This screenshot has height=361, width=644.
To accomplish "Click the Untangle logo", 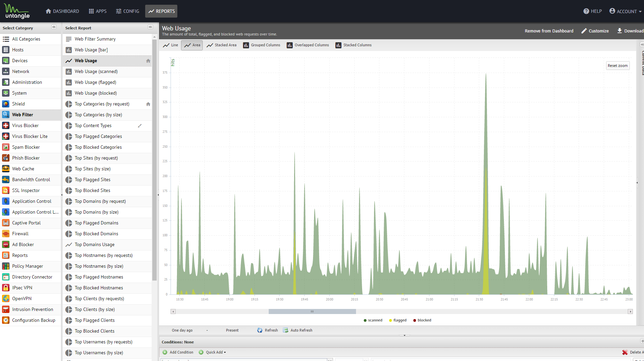I will (x=17, y=11).
